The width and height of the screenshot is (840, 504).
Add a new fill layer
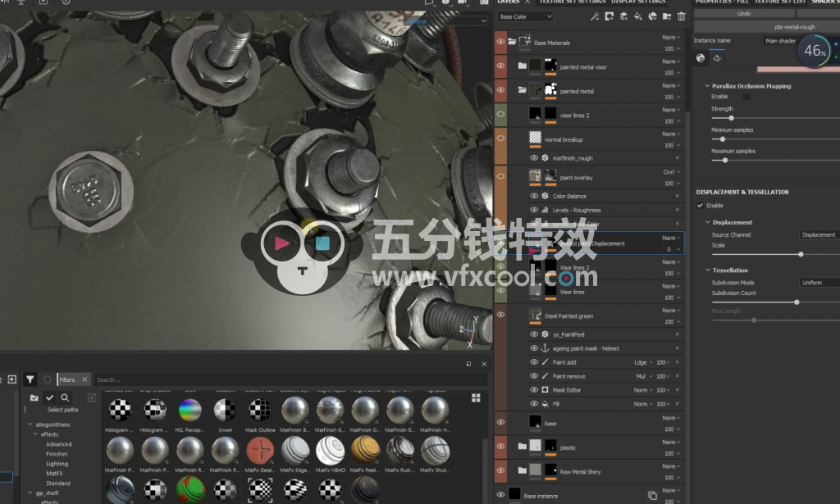point(638,16)
